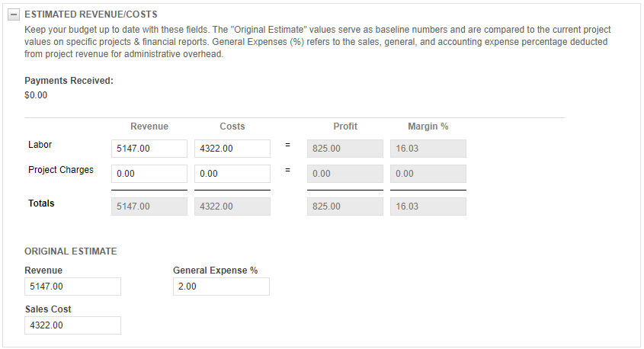Click the Project Charges Profit field
Viewport: 644px width, 349px height.
pos(344,174)
